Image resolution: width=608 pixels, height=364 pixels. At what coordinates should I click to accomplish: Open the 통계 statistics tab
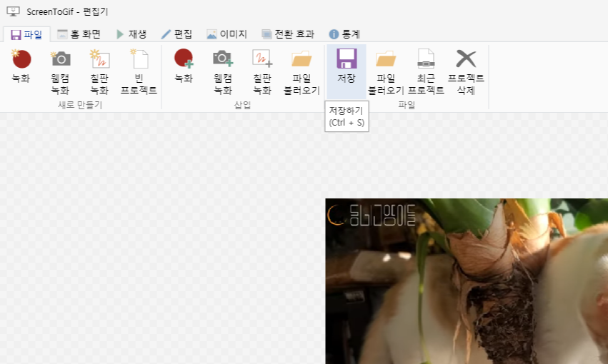pyautogui.click(x=344, y=34)
